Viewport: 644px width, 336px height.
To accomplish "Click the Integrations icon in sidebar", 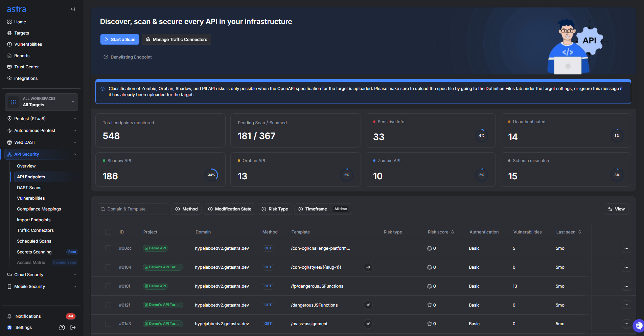I will click(x=9, y=79).
